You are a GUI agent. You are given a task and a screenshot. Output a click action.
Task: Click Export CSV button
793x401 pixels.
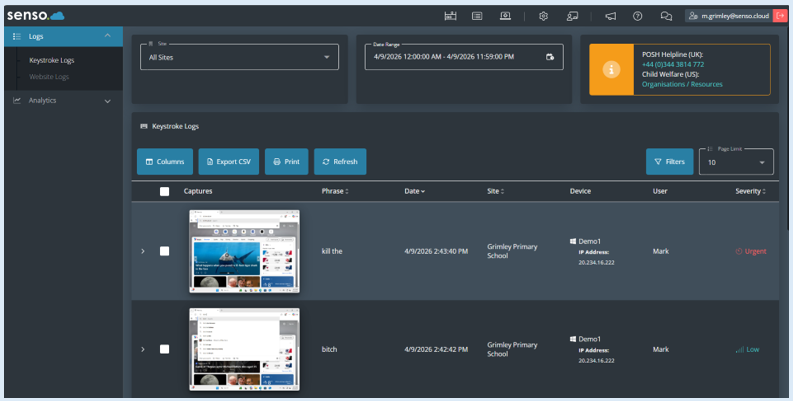tap(229, 161)
